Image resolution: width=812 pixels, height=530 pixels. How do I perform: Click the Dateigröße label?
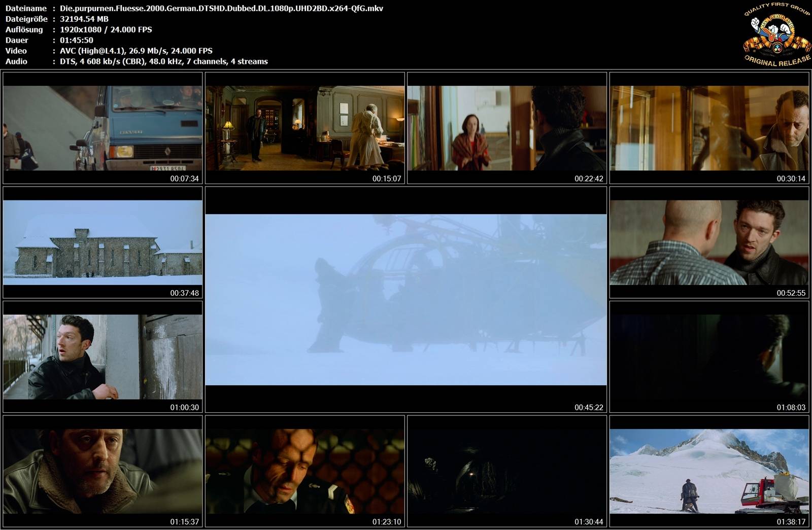pos(26,19)
